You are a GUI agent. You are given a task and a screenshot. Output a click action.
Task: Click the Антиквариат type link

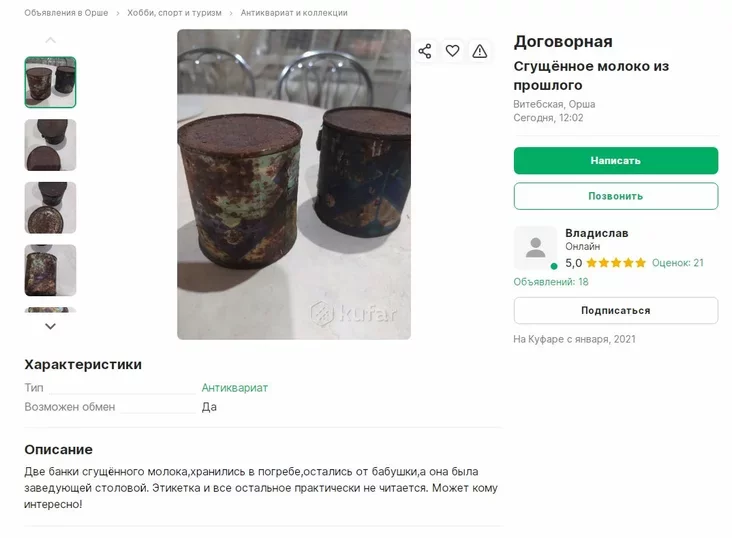pos(235,388)
